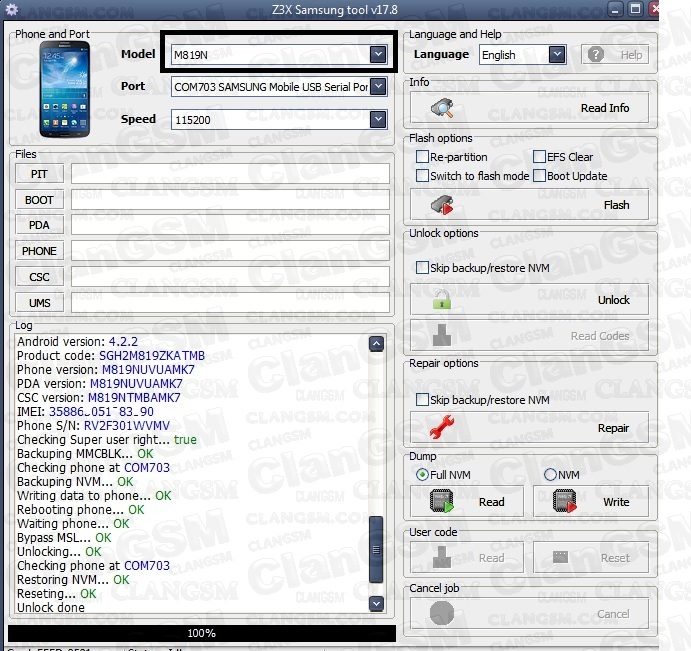Image resolution: width=691 pixels, height=651 pixels.
Task: Check the Boot Update option
Action: coord(539,175)
